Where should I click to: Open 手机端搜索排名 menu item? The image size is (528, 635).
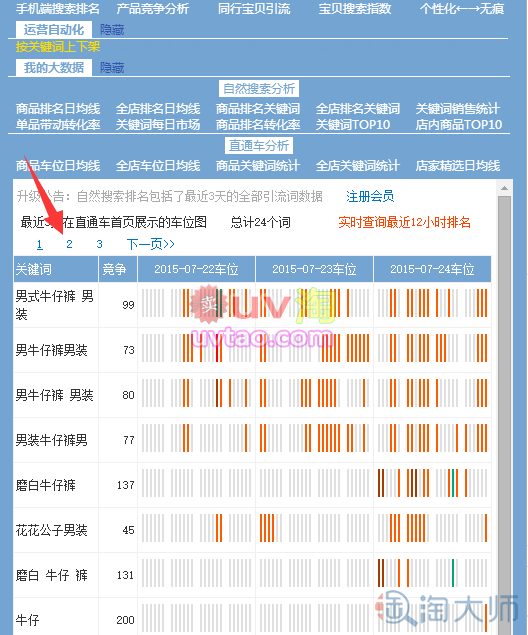pos(57,9)
